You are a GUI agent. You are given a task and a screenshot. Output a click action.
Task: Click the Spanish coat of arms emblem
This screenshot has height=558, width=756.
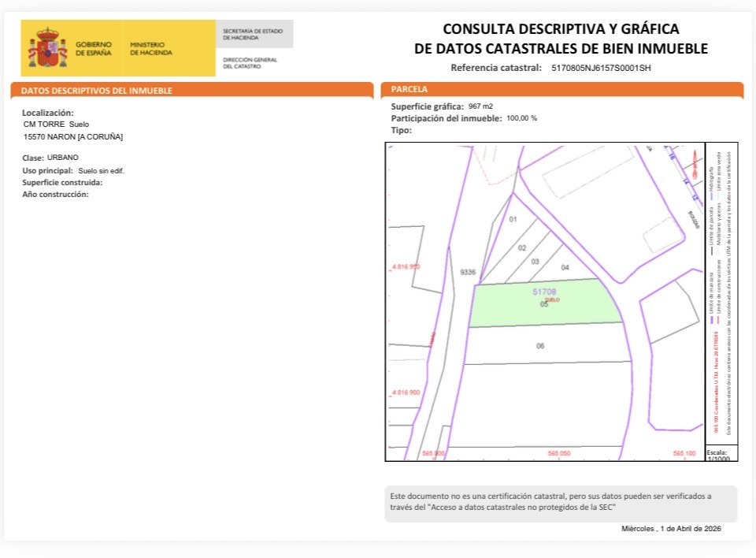[47, 48]
